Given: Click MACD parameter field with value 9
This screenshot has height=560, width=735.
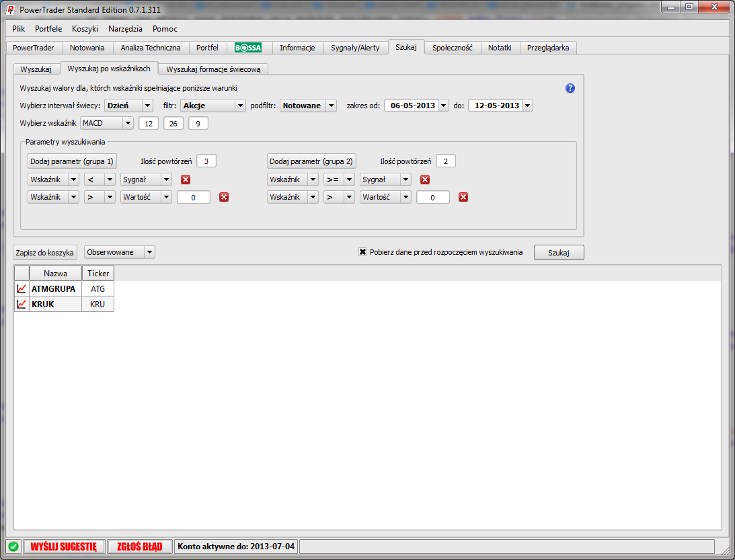Looking at the screenshot, I should coord(198,124).
